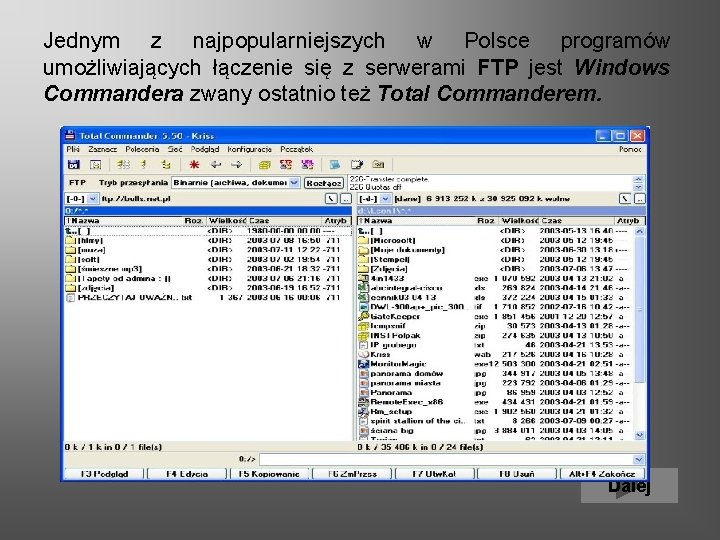Click the folder icon of [filmy]
This screenshot has height=540, width=720.
pos(70,240)
